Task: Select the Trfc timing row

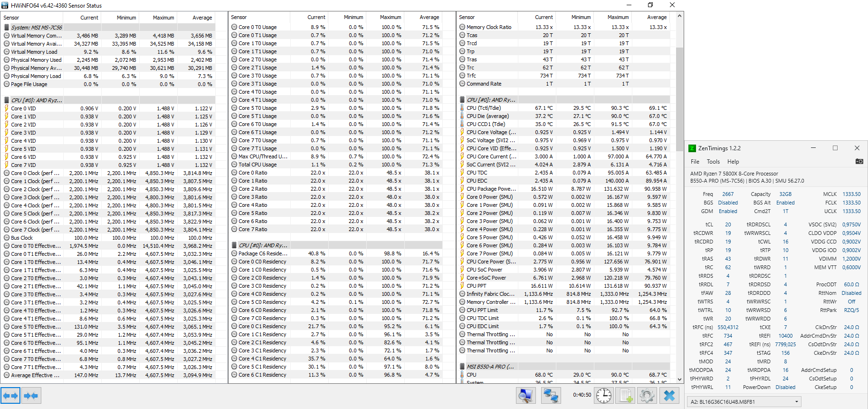Action: click(564, 76)
